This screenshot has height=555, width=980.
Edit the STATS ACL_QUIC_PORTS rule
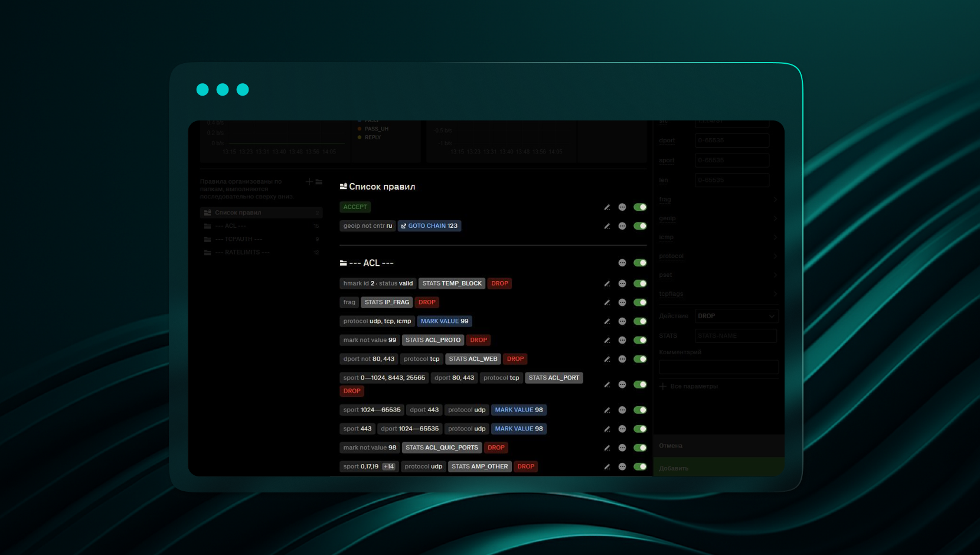[607, 448]
